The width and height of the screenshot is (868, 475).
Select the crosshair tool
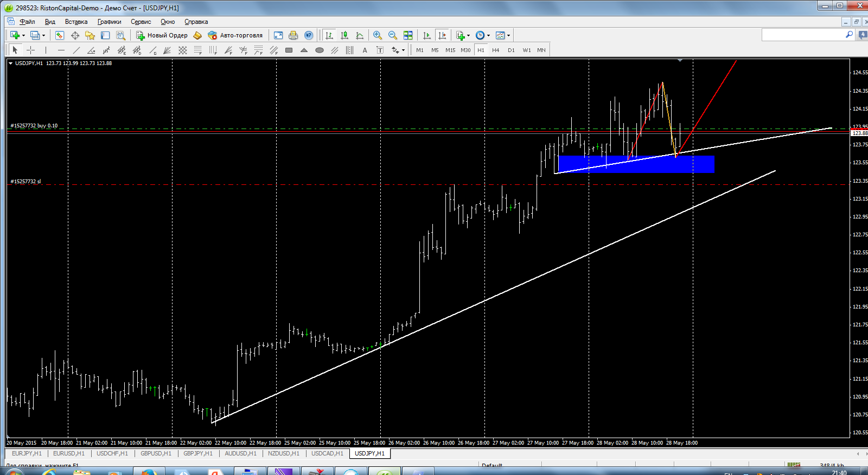31,50
